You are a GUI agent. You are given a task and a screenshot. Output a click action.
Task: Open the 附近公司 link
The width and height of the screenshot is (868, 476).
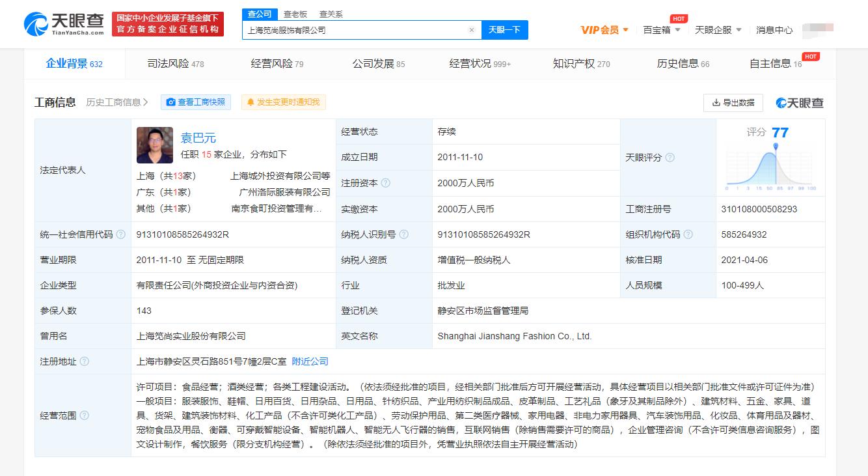pos(309,361)
